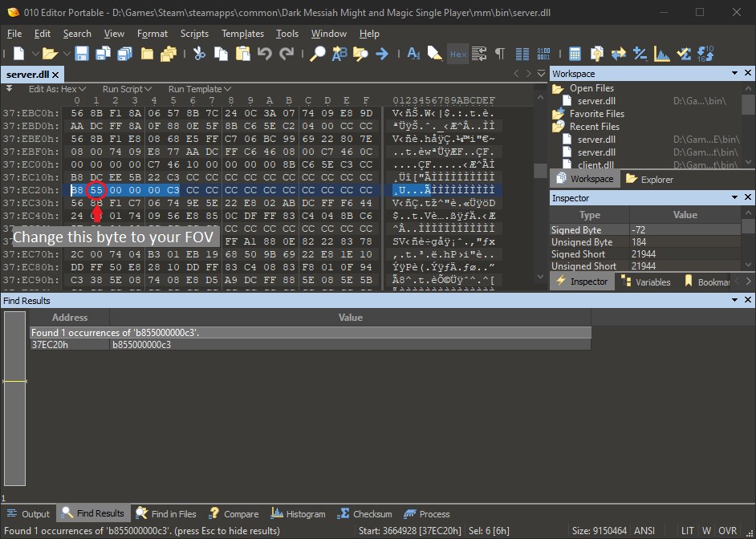The width and height of the screenshot is (756, 539).
Task: Open the Calculator toolbar icon
Action: [x=575, y=54]
